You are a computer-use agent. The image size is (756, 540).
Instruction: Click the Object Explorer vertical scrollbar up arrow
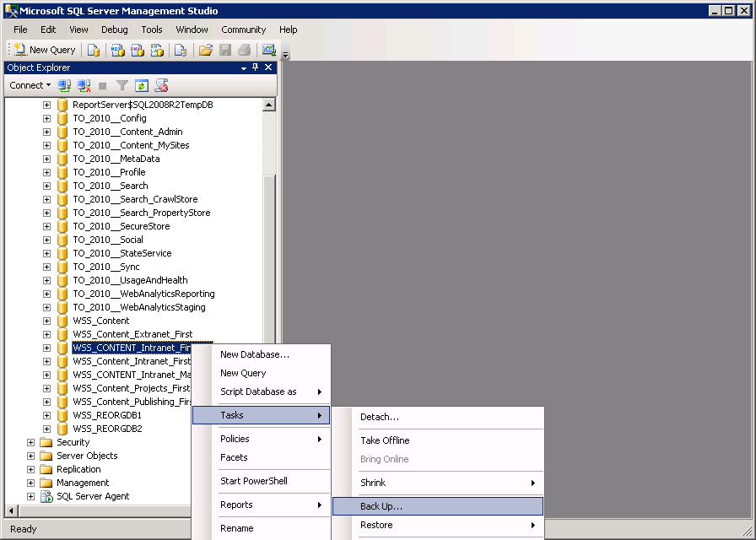point(269,105)
